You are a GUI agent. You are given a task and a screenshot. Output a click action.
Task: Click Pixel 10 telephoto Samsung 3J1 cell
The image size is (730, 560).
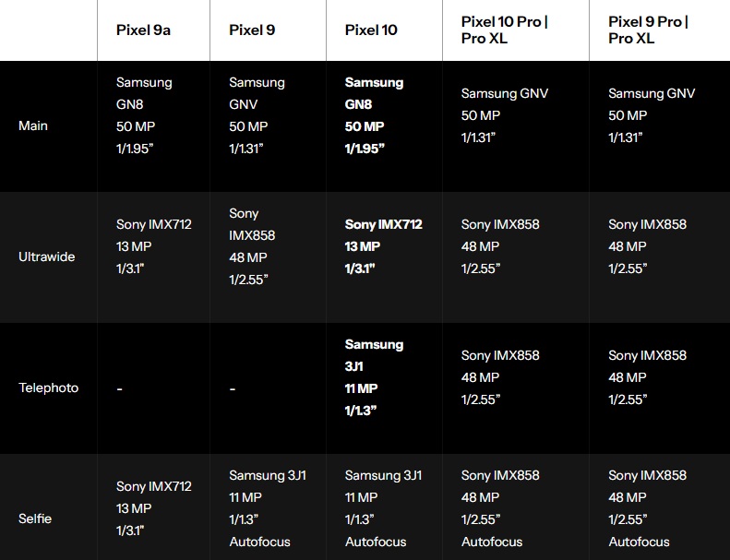pyautogui.click(x=374, y=377)
